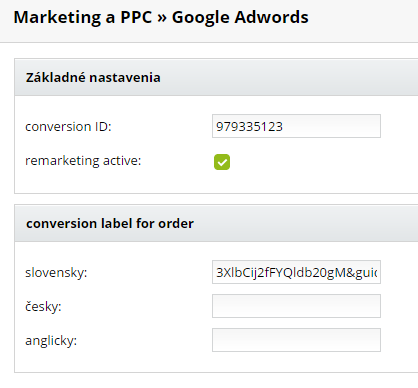Click the word Marketing in page title
Screen dimensions: 418x388
(x=57, y=18)
